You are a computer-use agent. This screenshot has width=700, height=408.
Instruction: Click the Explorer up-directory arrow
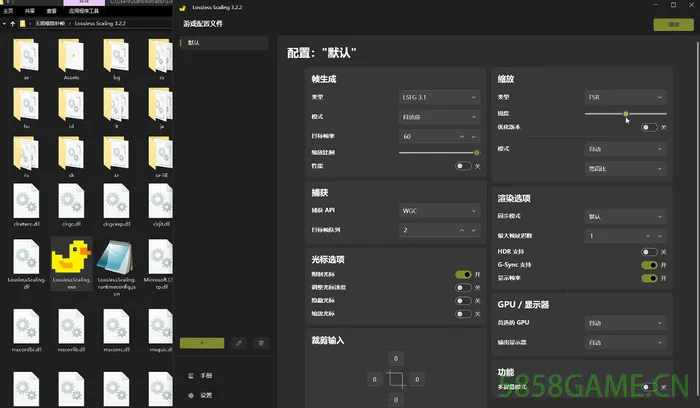[x=12, y=23]
